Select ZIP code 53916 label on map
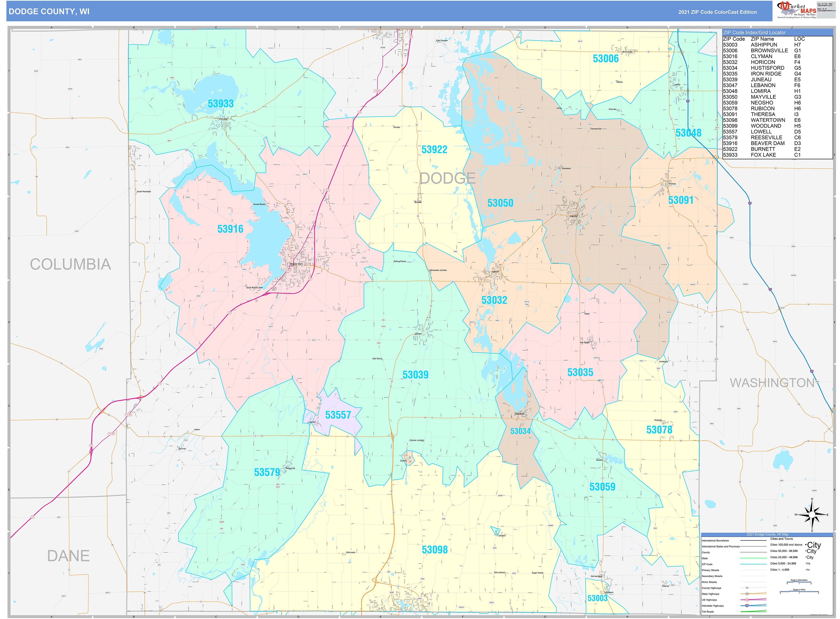This screenshot has width=840, height=619. click(x=230, y=229)
